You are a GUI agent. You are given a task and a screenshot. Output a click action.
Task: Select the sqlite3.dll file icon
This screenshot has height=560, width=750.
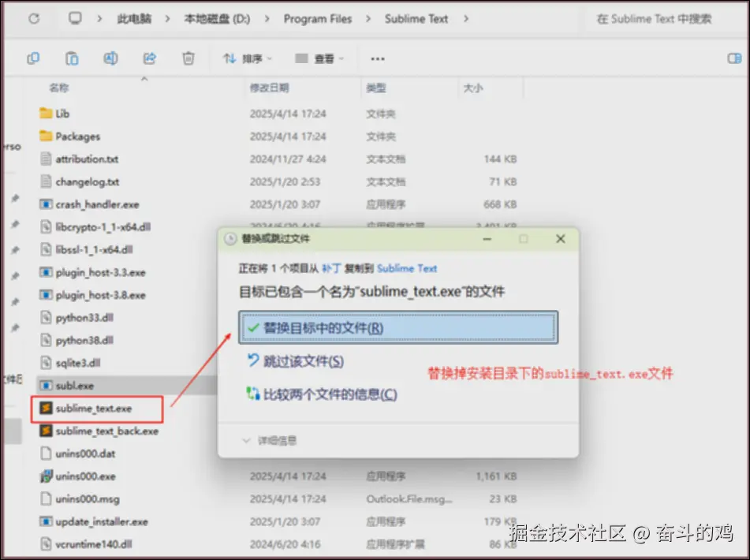pyautogui.click(x=46, y=363)
